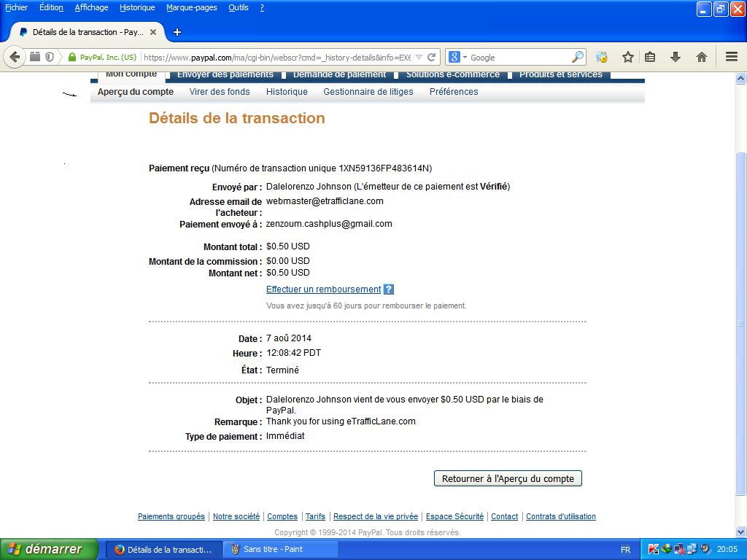The image size is (747, 560).
Task: Click the blue help icon beside refund link
Action: pyautogui.click(x=389, y=289)
